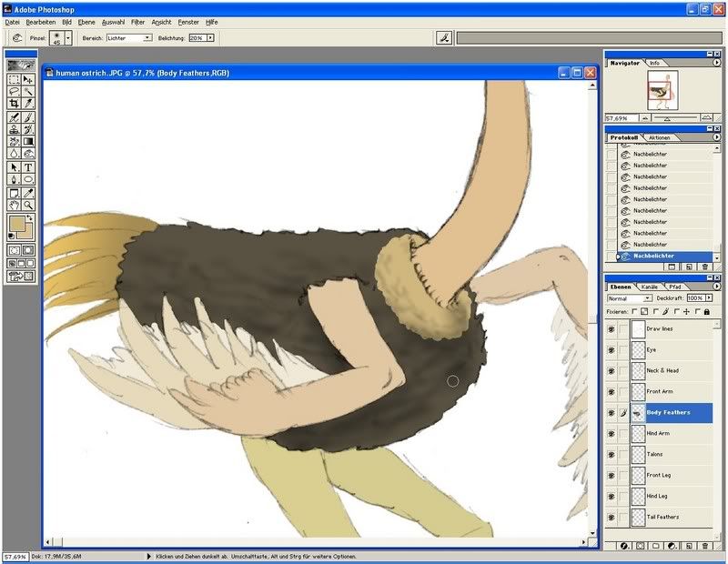Open the layer blend mode dropdown
The height and width of the screenshot is (564, 728).
click(x=648, y=298)
